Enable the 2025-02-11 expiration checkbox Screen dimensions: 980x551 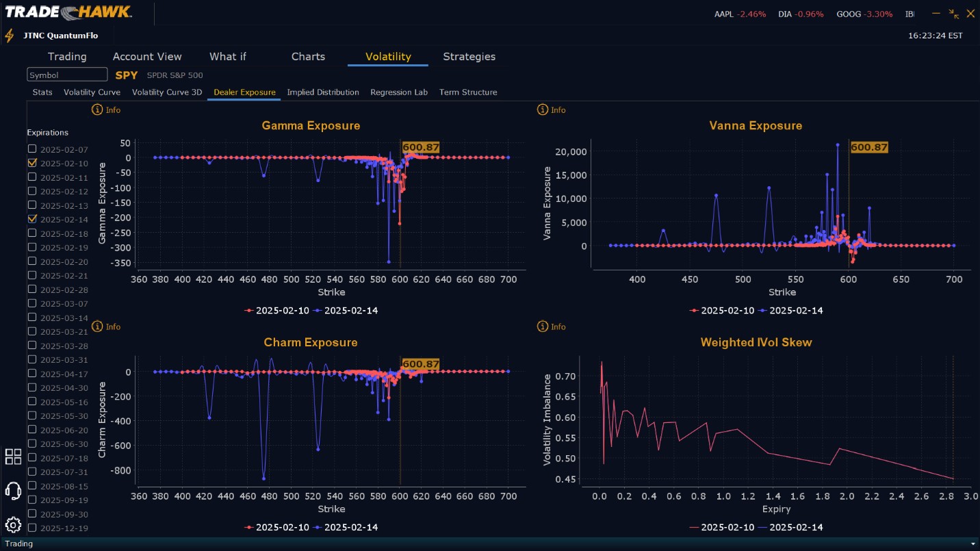32,177
